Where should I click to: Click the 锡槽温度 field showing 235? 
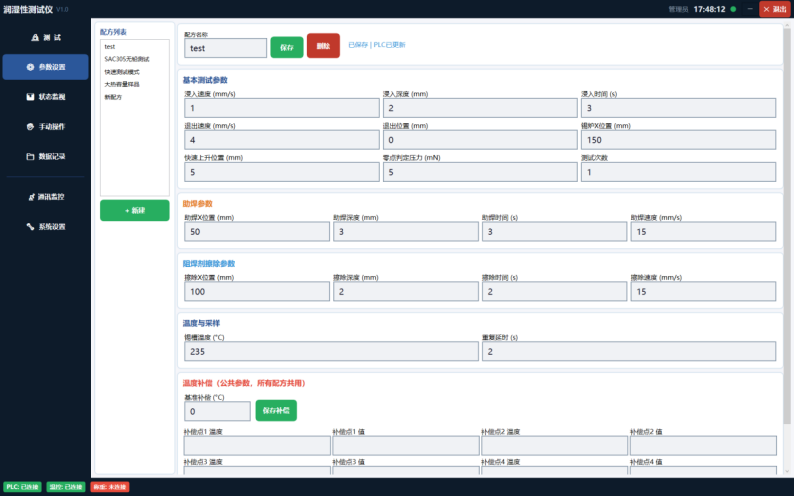point(331,351)
